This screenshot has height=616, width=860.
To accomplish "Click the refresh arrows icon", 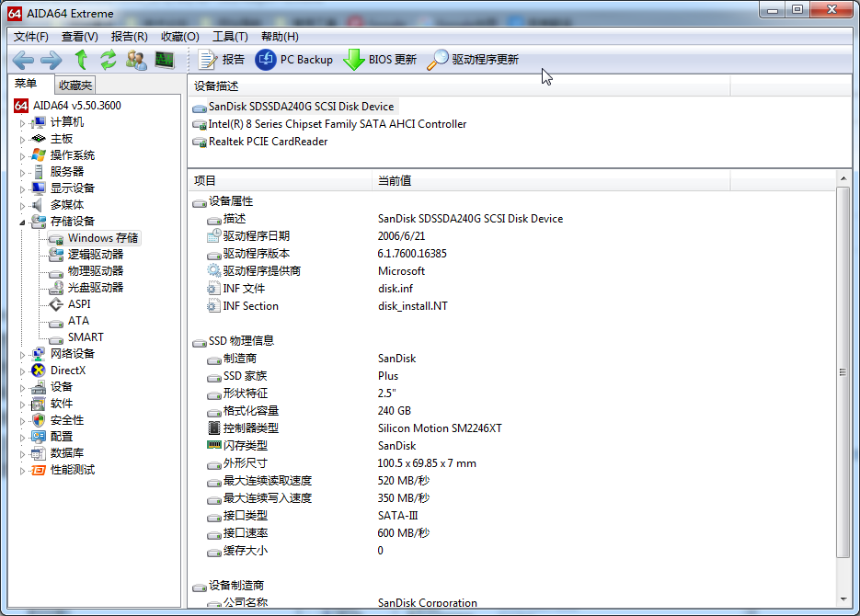I will tap(108, 59).
